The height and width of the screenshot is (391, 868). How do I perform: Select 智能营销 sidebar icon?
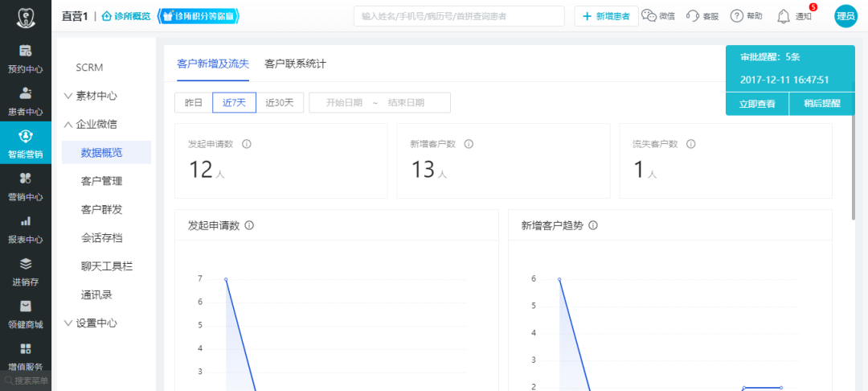point(26,136)
